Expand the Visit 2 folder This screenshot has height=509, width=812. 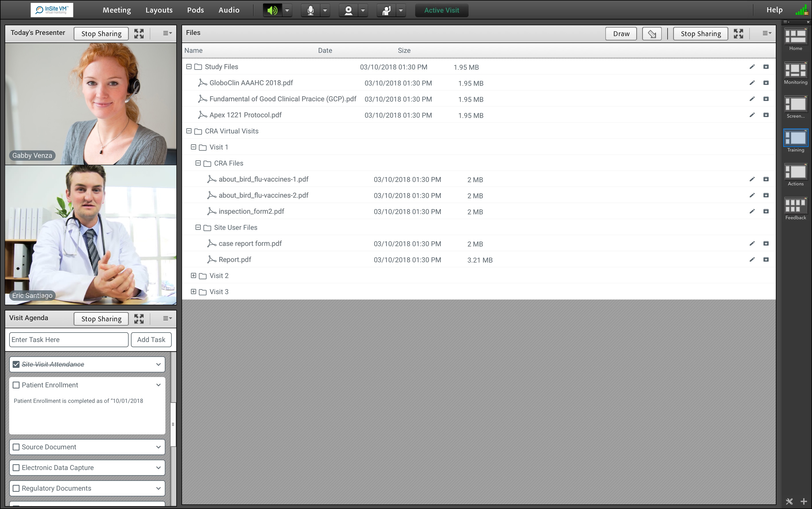coord(193,276)
